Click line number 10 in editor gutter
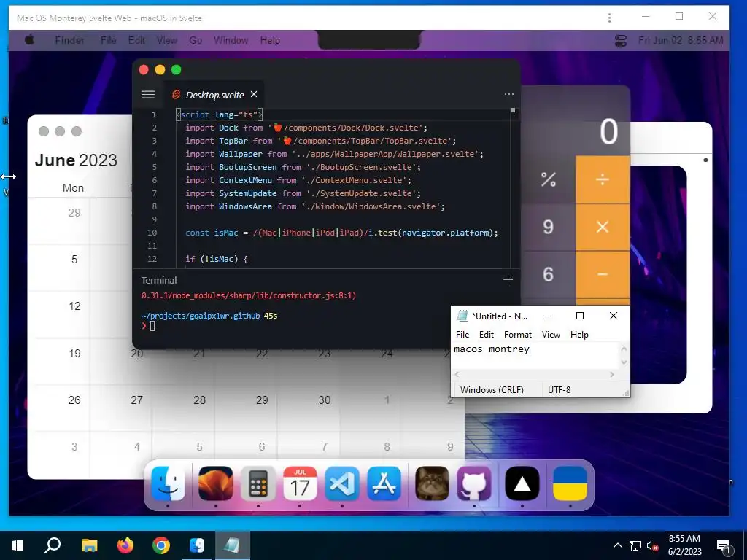This screenshot has width=747, height=560. [152, 233]
